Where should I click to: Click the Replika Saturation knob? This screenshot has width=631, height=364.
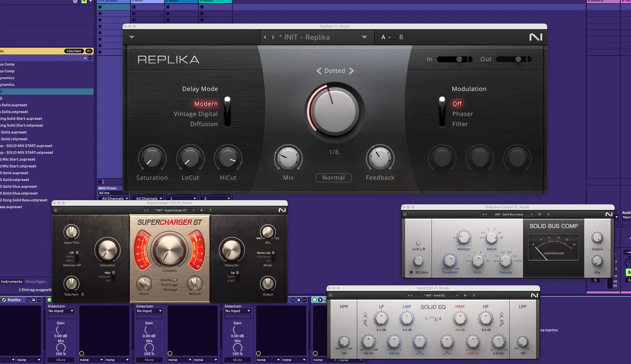point(152,159)
